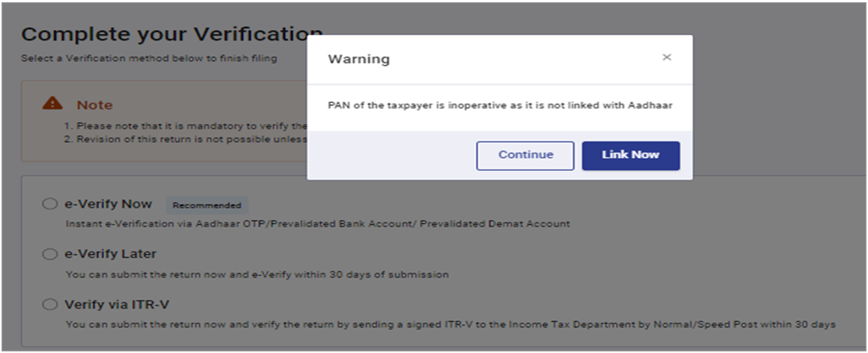
Task: Click the Instant e-Verification via Aadhaar OTP description
Action: click(317, 223)
